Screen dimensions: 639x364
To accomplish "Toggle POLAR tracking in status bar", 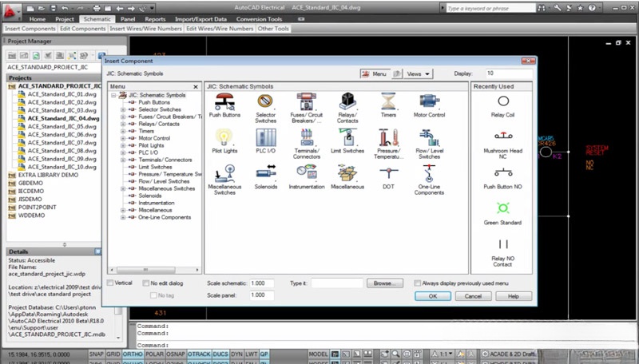I will pyautogui.click(x=154, y=354).
